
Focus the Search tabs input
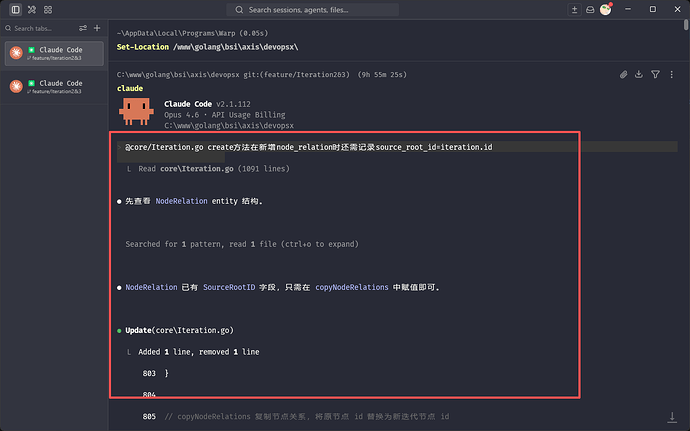[x=40, y=28]
